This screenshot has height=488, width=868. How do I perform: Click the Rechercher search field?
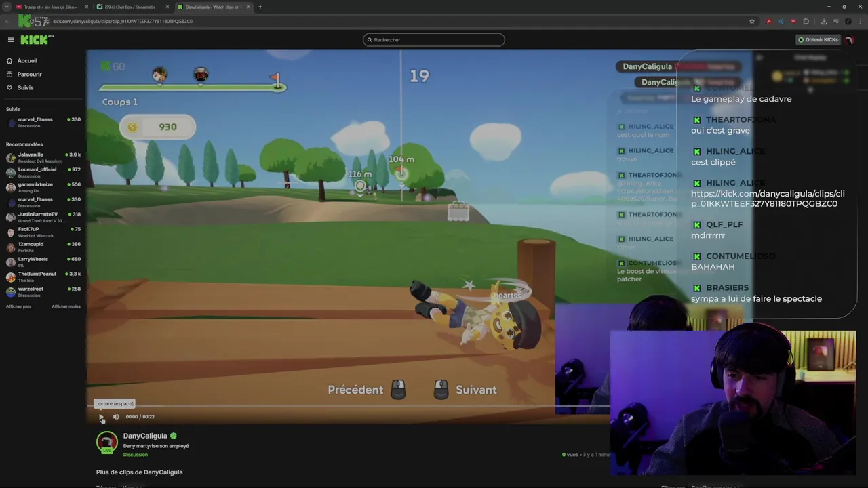pos(434,40)
